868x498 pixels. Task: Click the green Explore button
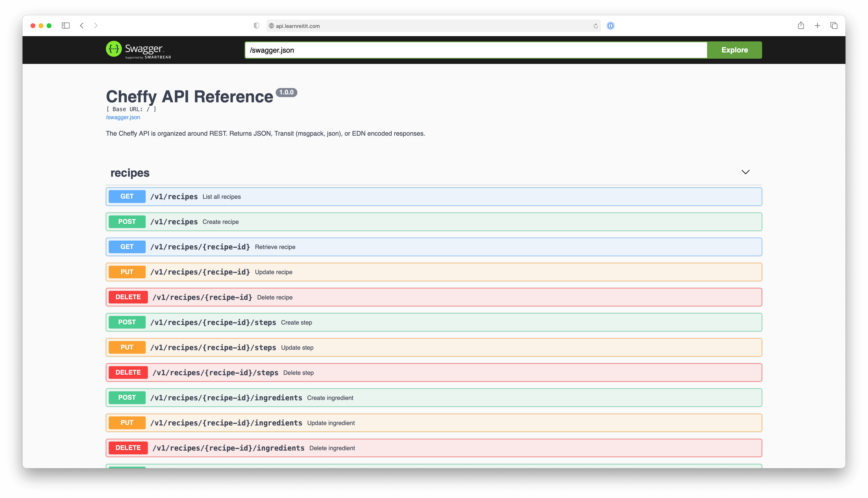[734, 50]
